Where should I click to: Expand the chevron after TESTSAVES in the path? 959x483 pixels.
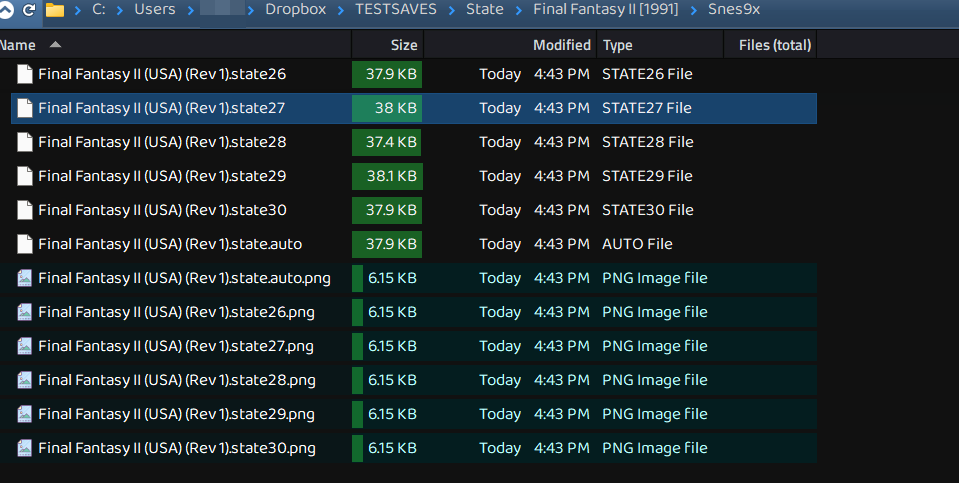[452, 10]
